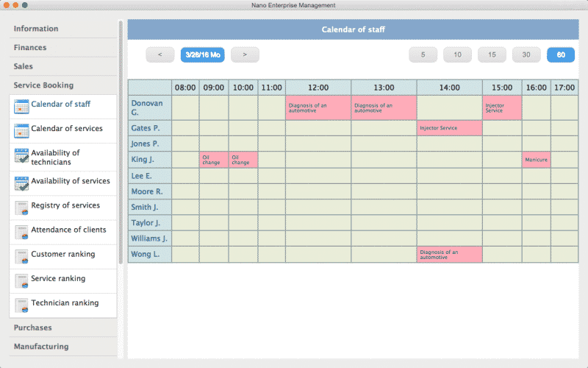588x368 pixels.
Task: Open the Information menu section
Action: coord(36,29)
